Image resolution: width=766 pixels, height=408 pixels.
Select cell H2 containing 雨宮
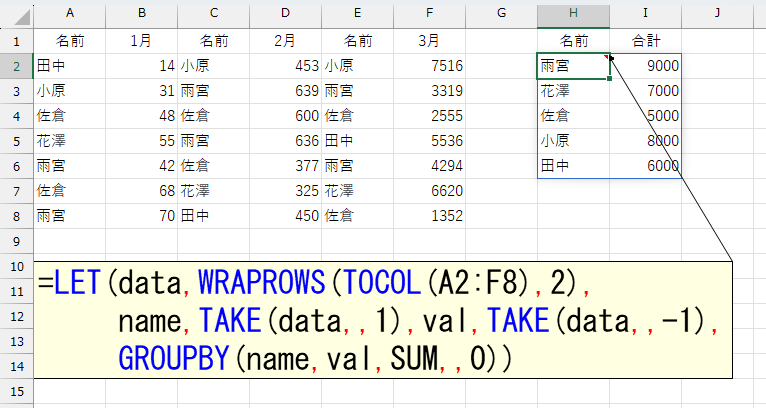point(573,66)
